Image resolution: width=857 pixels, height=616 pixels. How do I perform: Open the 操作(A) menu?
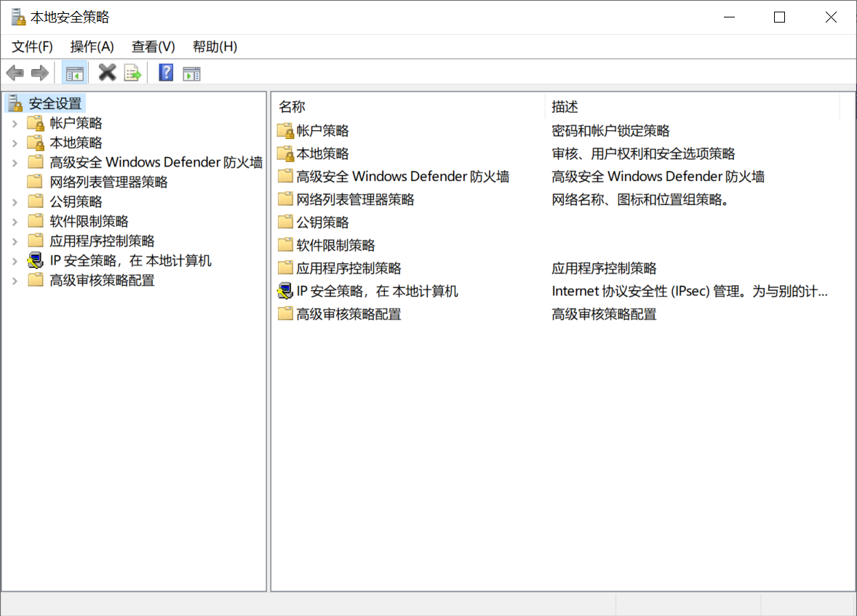pyautogui.click(x=92, y=47)
